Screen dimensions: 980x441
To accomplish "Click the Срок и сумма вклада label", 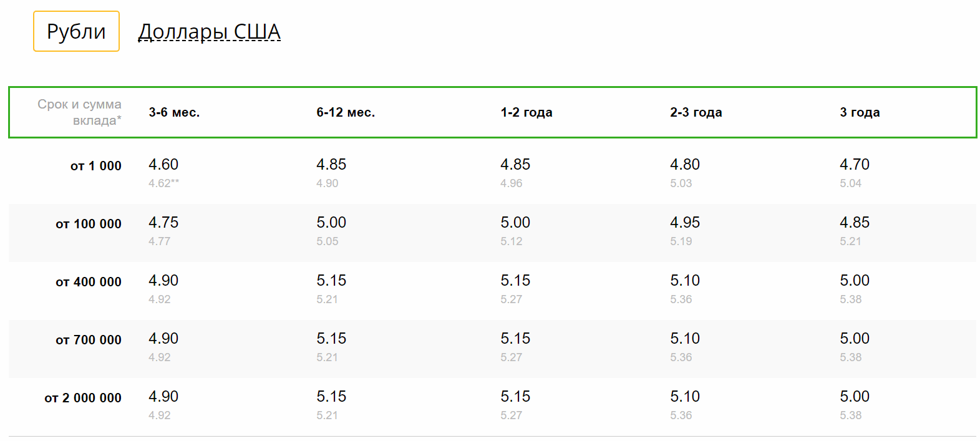I will click(79, 112).
